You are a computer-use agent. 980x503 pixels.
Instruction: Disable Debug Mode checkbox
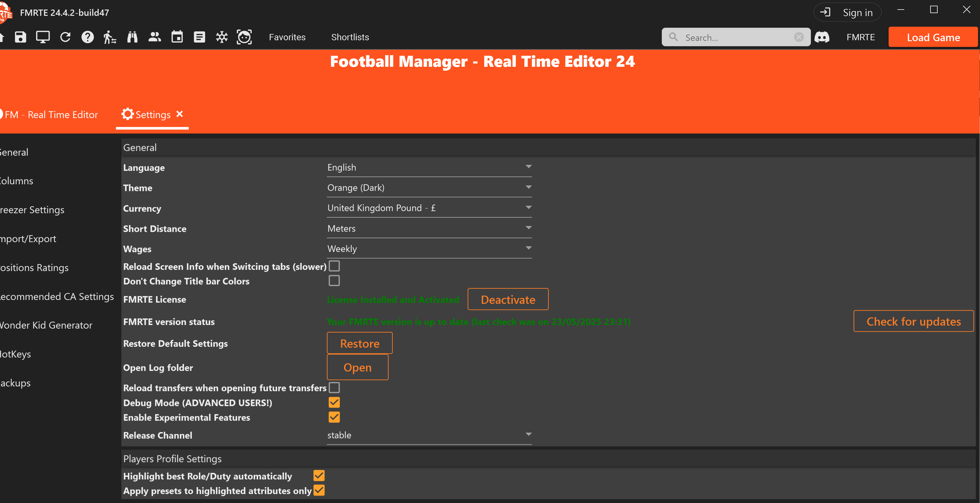(334, 402)
